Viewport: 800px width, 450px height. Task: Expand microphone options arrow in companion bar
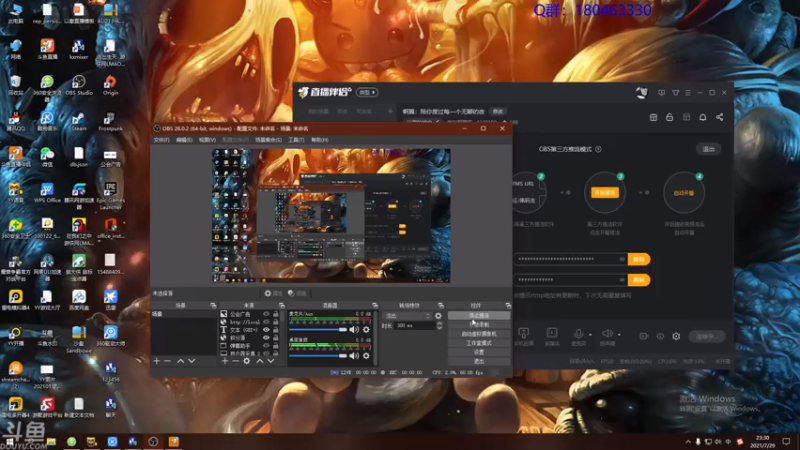[x=590, y=335]
